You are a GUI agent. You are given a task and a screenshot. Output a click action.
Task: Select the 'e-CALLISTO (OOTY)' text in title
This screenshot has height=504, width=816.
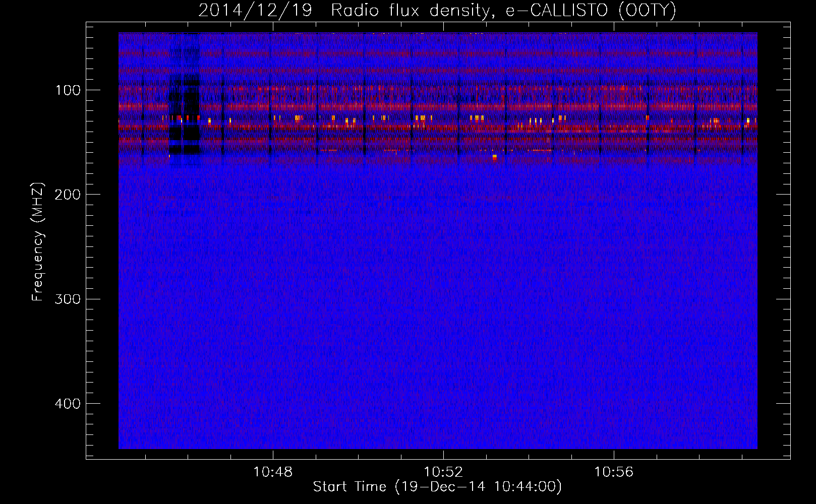point(591,11)
